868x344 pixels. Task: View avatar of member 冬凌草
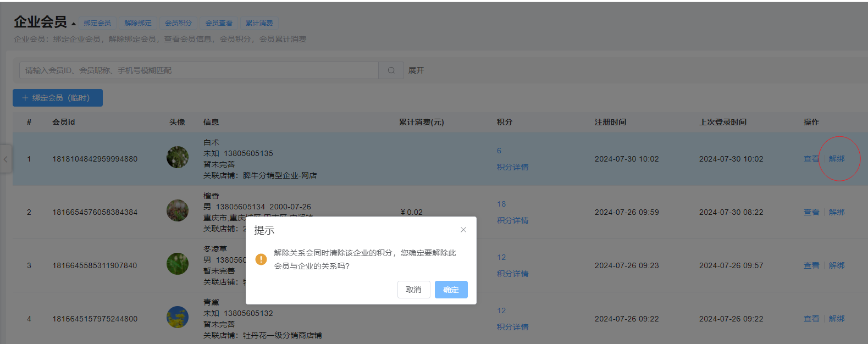click(x=178, y=264)
